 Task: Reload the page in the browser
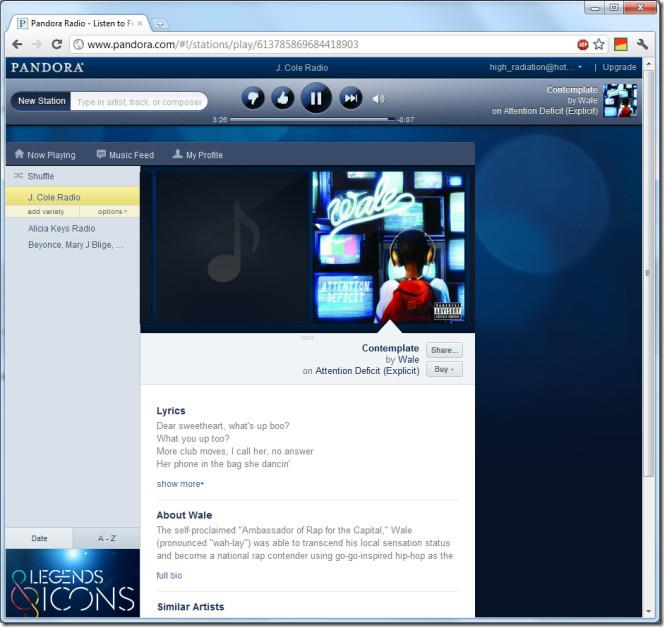pyautogui.click(x=57, y=44)
